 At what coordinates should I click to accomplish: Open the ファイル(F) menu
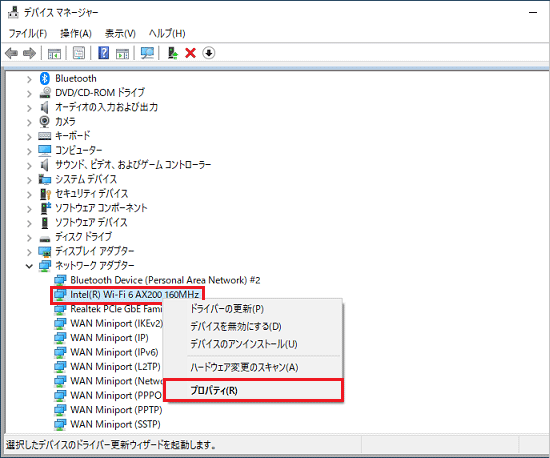click(28, 33)
